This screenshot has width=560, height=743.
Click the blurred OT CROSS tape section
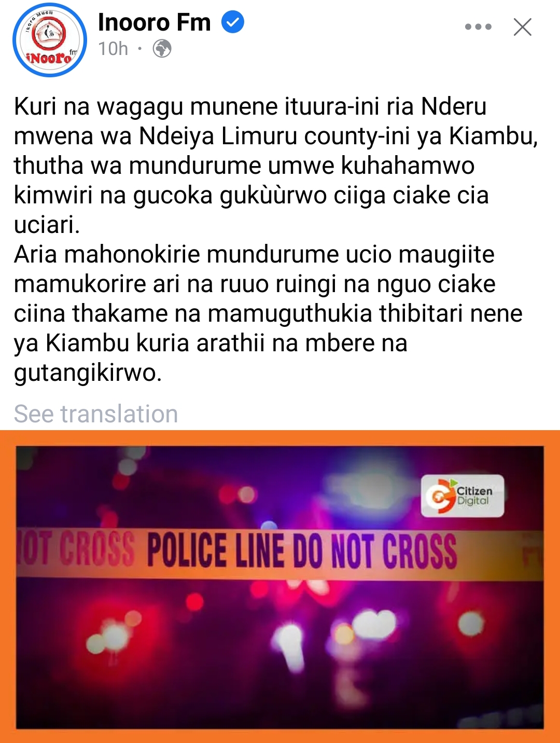pos(76,550)
